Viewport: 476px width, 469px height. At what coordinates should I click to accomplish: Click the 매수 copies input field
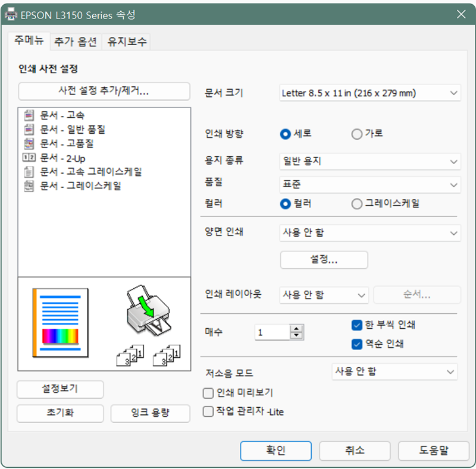coord(273,332)
